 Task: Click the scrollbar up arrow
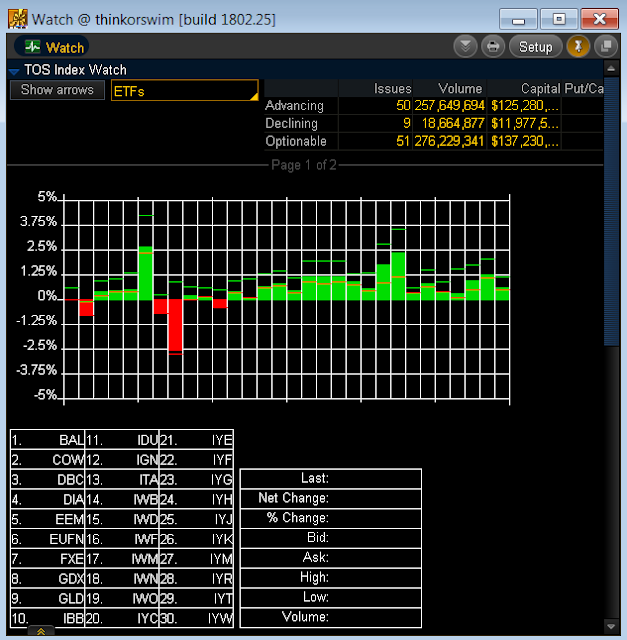tap(611, 69)
